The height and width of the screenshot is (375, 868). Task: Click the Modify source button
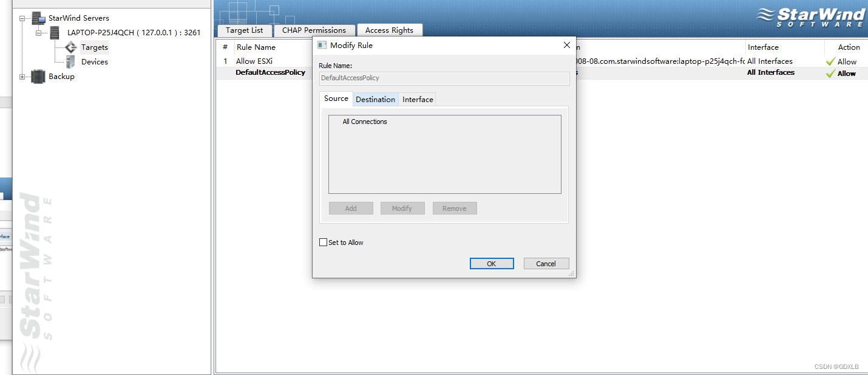tap(402, 208)
